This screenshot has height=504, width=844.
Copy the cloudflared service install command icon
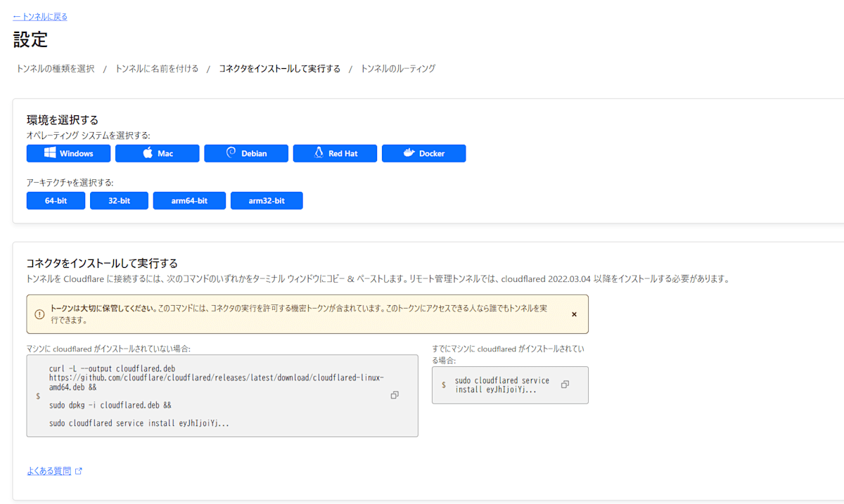565,385
